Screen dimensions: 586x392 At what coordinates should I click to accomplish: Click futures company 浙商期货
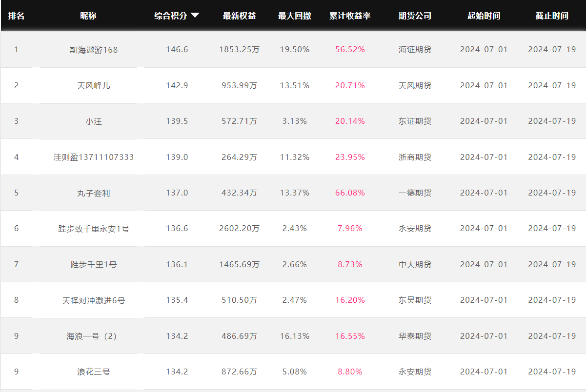pyautogui.click(x=415, y=157)
